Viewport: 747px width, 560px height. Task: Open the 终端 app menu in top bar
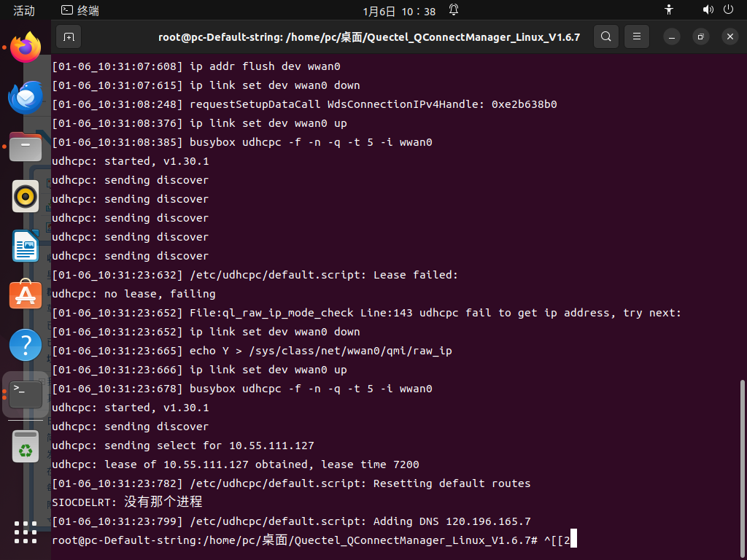(80, 10)
